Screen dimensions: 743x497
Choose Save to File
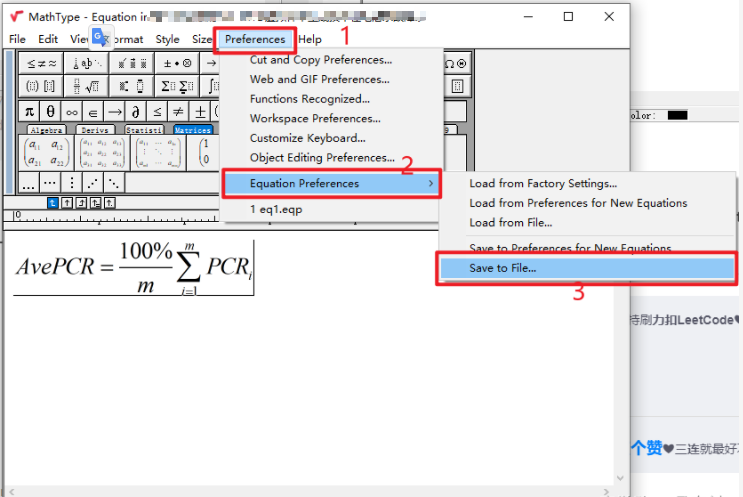(587, 268)
